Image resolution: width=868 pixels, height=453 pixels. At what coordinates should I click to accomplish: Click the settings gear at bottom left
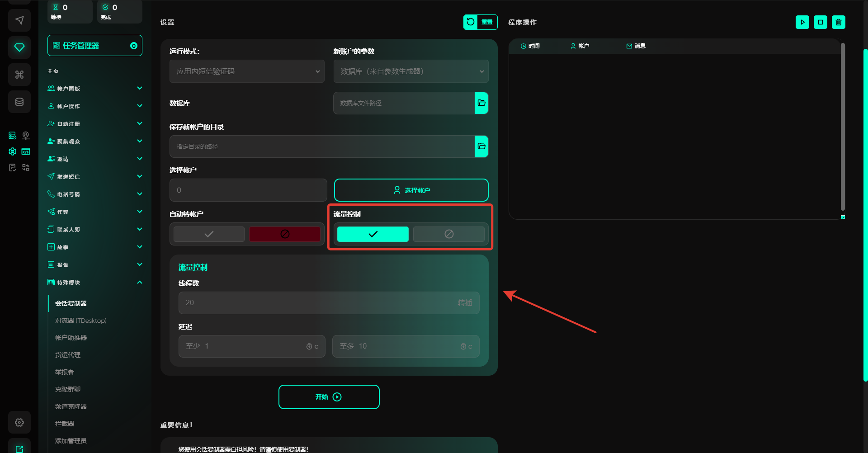[19, 422]
